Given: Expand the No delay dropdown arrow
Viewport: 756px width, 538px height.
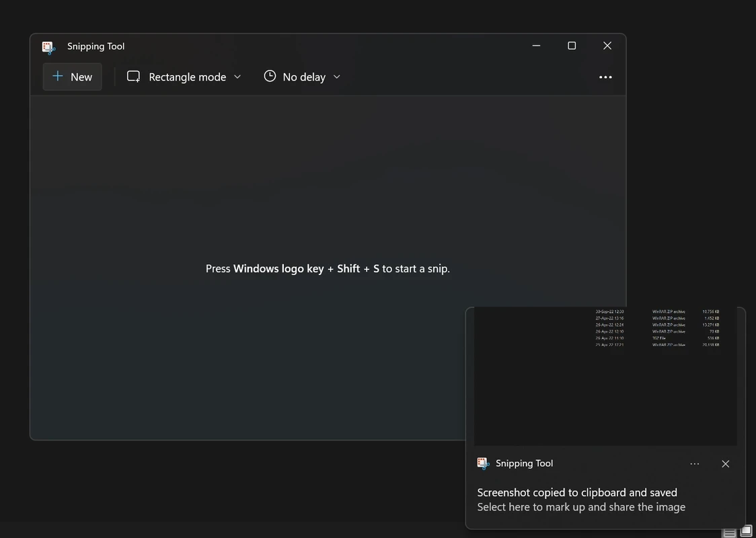Looking at the screenshot, I should (337, 77).
